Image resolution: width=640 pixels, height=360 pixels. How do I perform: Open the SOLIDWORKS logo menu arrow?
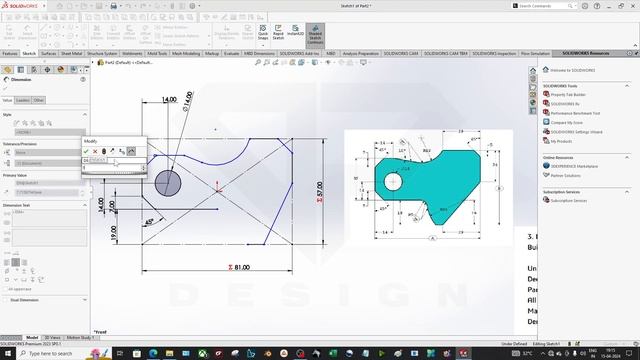tap(44, 6)
